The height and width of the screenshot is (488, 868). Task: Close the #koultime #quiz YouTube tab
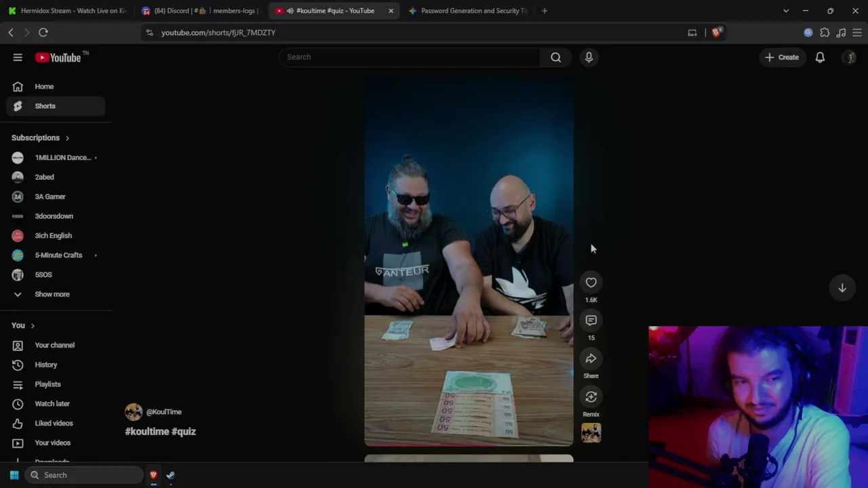tap(391, 11)
